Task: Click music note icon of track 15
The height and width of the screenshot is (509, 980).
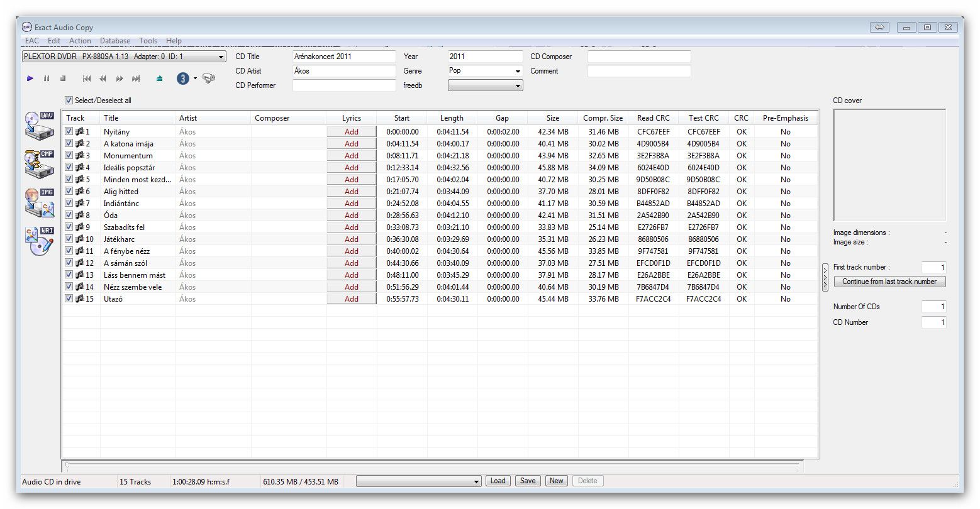Action: tap(79, 299)
